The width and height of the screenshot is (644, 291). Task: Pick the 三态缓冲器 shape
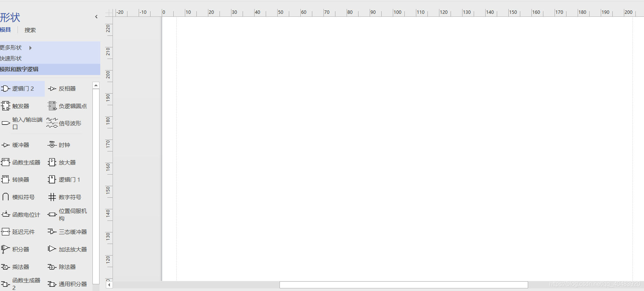pyautogui.click(x=67, y=232)
